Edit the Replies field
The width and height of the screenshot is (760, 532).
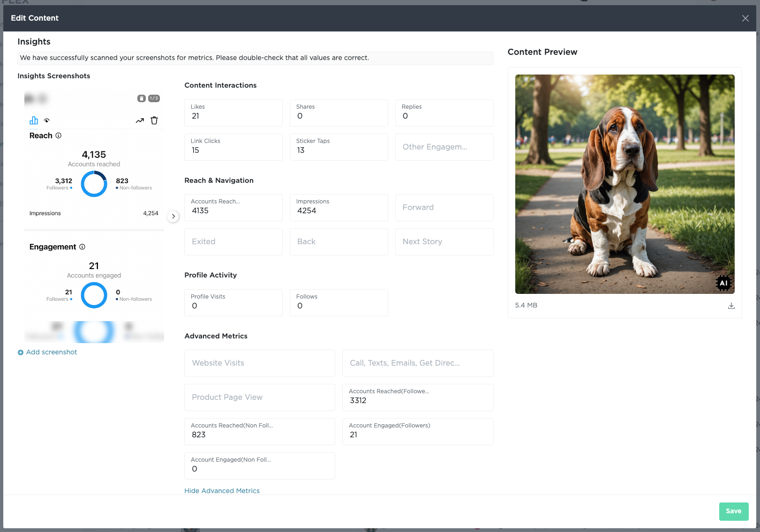pyautogui.click(x=444, y=113)
